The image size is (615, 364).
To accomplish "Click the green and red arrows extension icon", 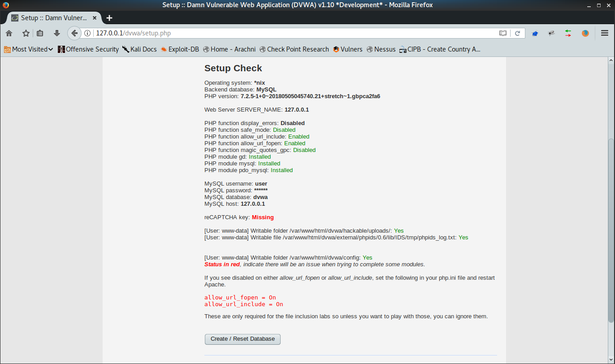I will click(x=568, y=33).
